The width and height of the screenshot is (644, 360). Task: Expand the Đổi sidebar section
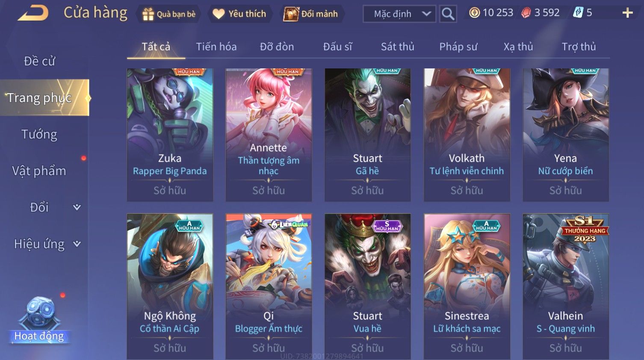click(77, 207)
